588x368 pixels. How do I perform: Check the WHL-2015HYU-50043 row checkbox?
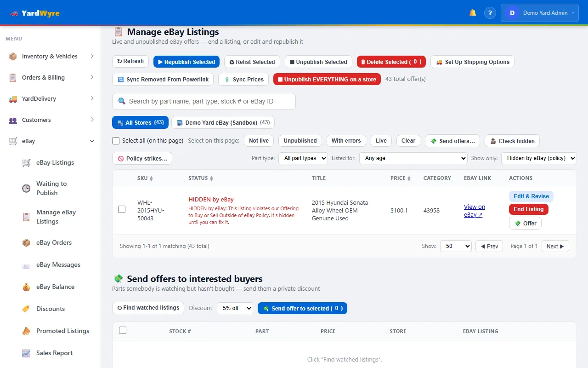122,209
